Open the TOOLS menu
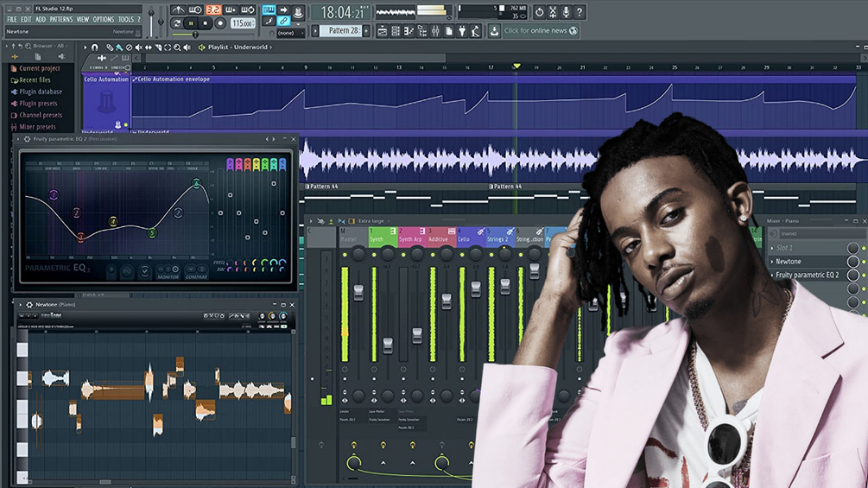Viewport: 868px width, 488px height. point(125,19)
